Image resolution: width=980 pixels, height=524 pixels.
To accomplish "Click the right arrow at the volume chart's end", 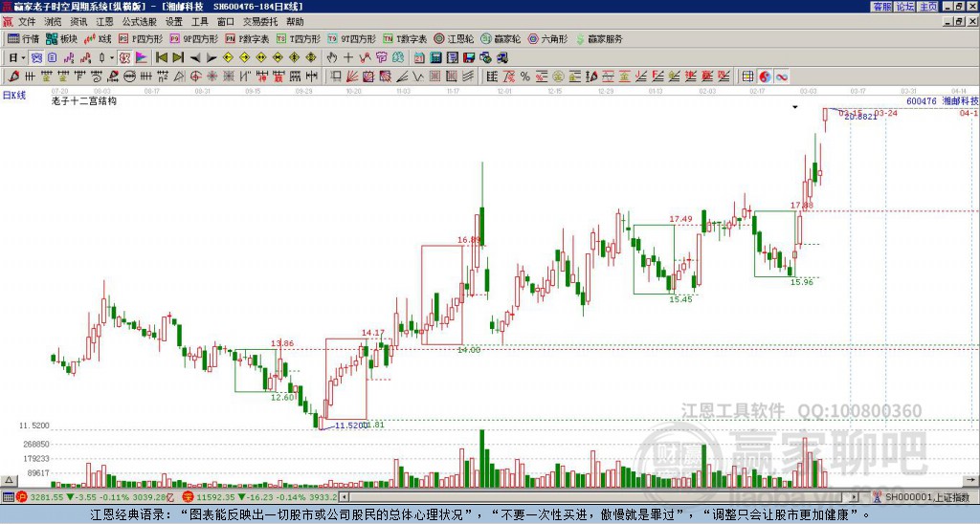I will [971, 480].
